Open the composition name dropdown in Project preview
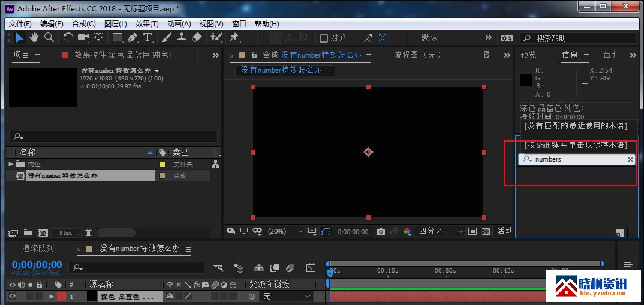 [157, 71]
